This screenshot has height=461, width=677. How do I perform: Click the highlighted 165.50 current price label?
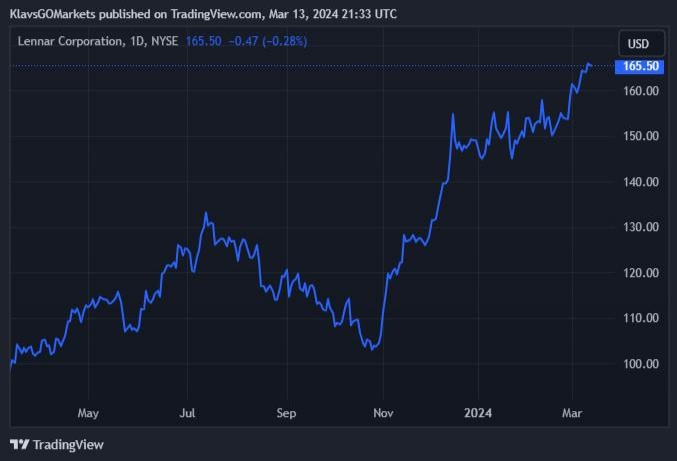(x=639, y=66)
